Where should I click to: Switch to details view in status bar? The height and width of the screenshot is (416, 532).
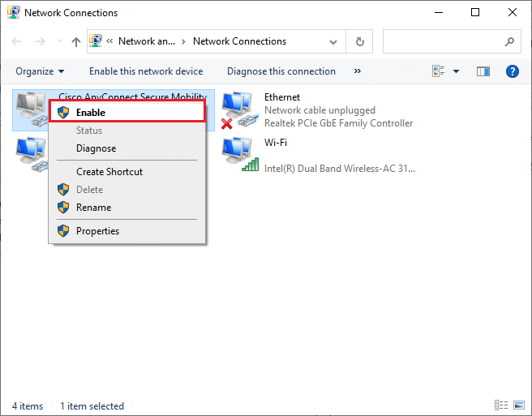click(x=501, y=405)
